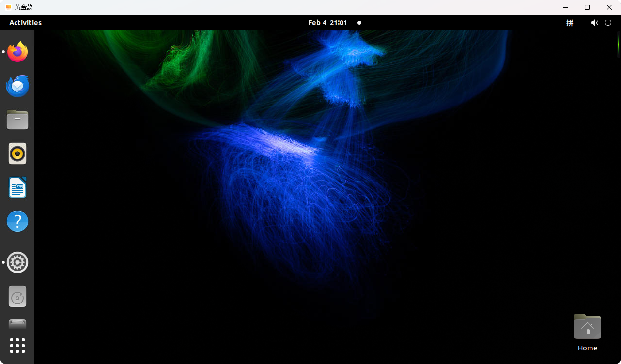The width and height of the screenshot is (621, 364).
Task: Open the Activities overview
Action: point(25,23)
